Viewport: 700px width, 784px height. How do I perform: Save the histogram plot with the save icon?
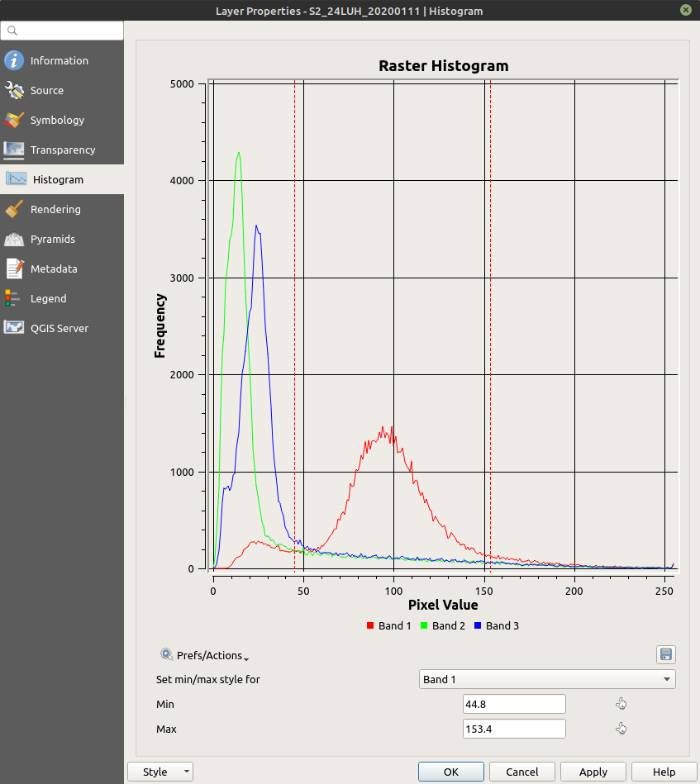(665, 654)
